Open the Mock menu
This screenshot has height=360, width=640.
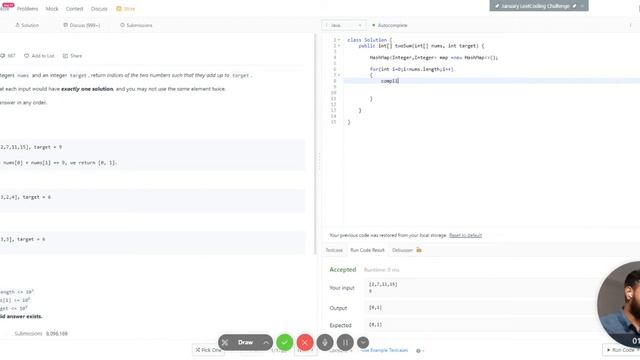tap(52, 9)
